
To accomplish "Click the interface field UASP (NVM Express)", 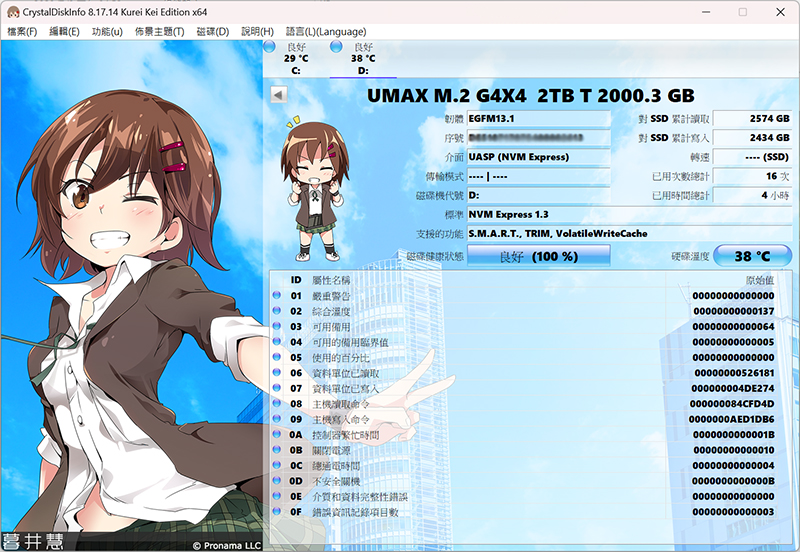I will click(539, 157).
